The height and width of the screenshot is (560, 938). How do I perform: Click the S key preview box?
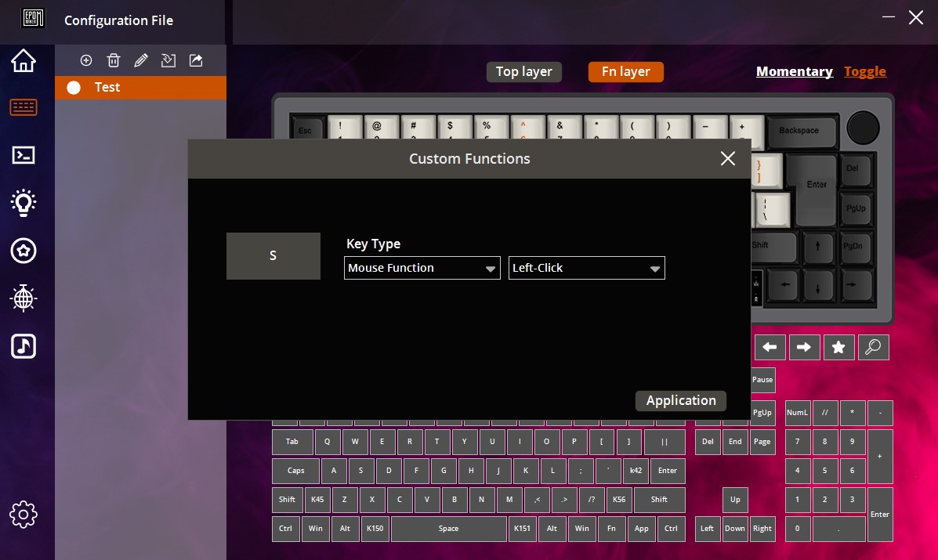tap(273, 255)
